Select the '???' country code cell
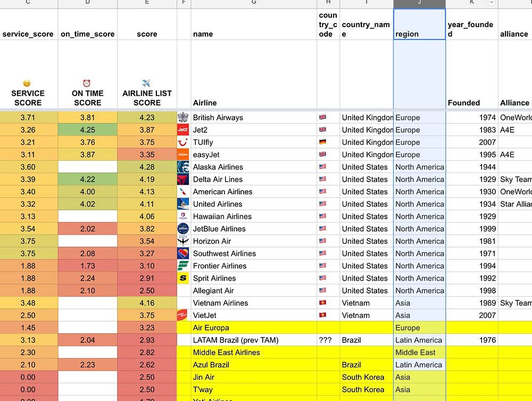 (328, 340)
